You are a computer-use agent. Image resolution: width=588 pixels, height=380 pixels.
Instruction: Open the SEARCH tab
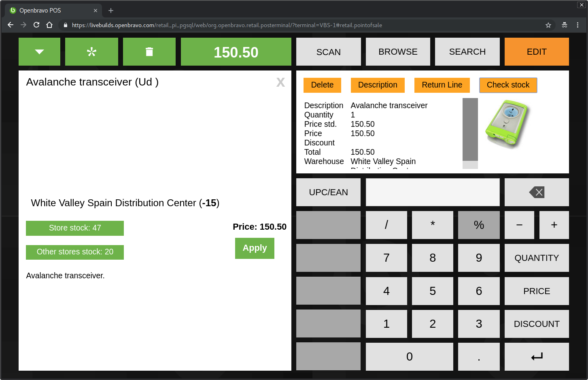(x=467, y=52)
